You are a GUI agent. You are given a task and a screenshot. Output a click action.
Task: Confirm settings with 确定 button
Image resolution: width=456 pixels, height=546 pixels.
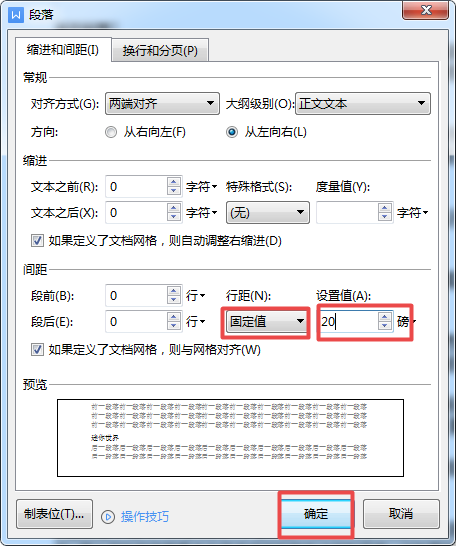pyautogui.click(x=316, y=514)
